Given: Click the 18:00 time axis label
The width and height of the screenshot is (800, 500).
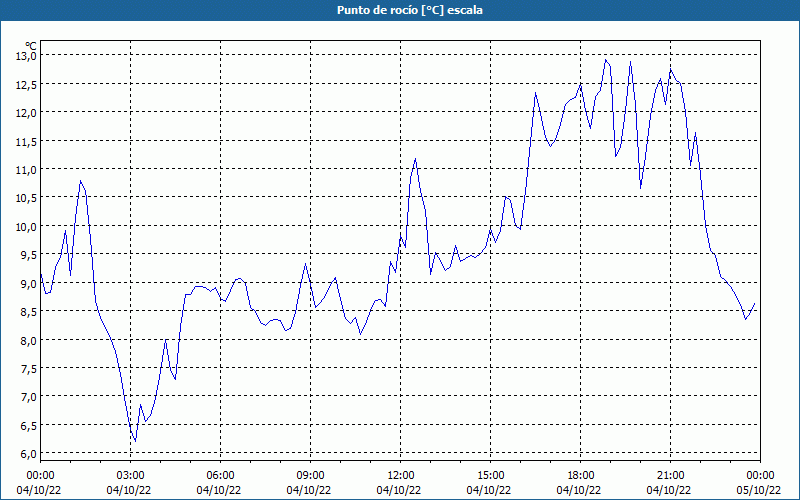Looking at the screenshot, I should point(581,476).
